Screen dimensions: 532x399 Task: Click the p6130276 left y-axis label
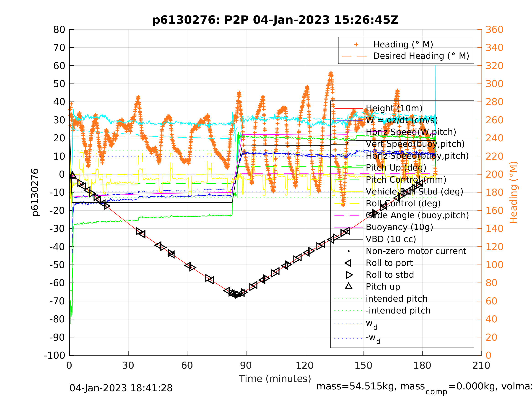coord(35,192)
